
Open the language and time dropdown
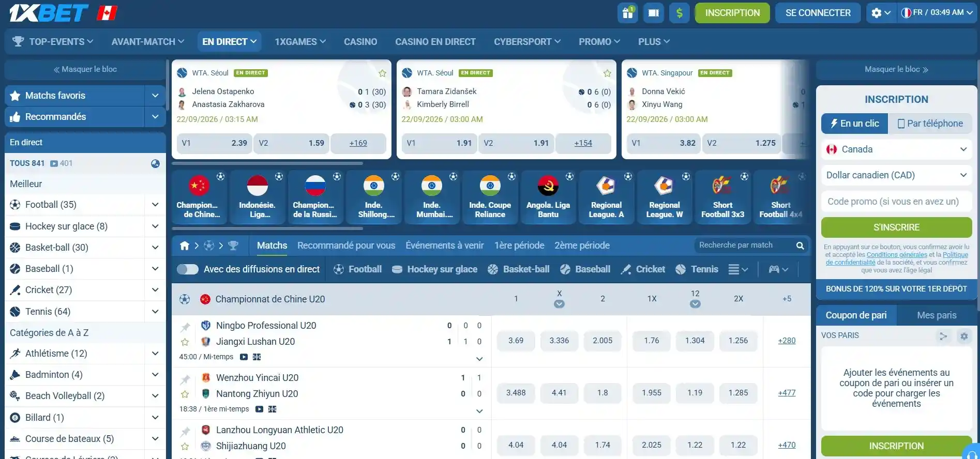coord(937,13)
